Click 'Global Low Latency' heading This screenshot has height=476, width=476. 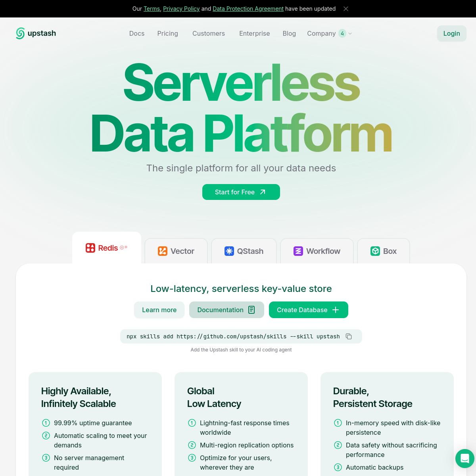click(214, 397)
